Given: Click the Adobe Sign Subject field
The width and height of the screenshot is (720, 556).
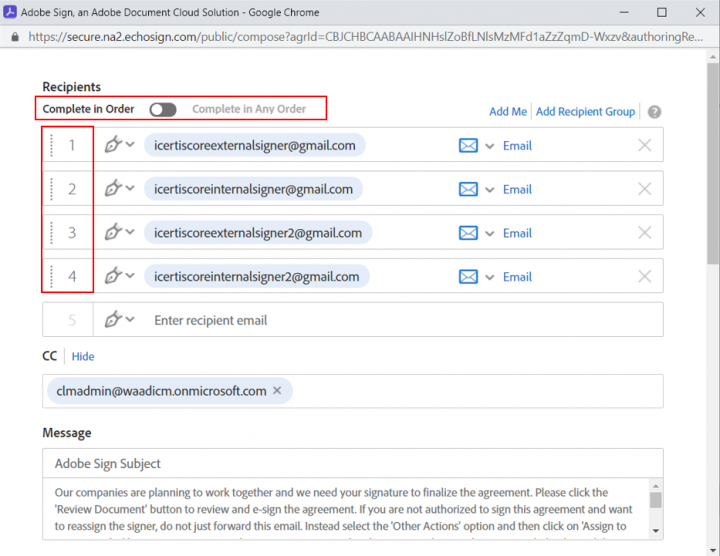Looking at the screenshot, I should (x=350, y=464).
